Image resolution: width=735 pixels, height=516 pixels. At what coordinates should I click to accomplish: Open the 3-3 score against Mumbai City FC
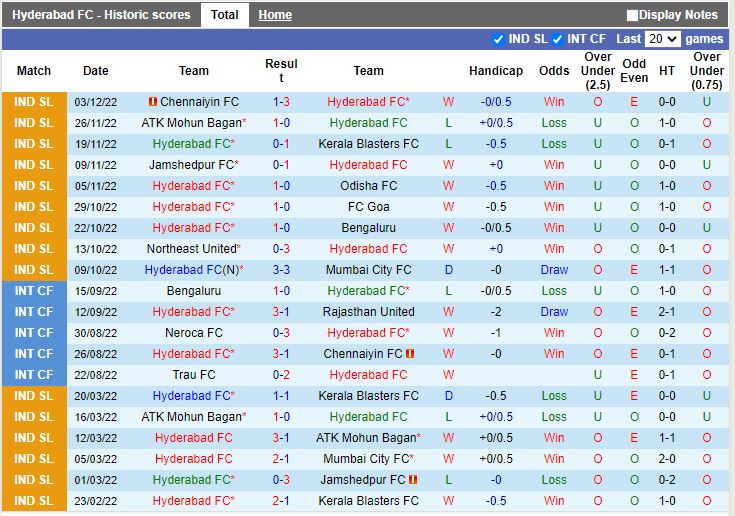(281, 270)
